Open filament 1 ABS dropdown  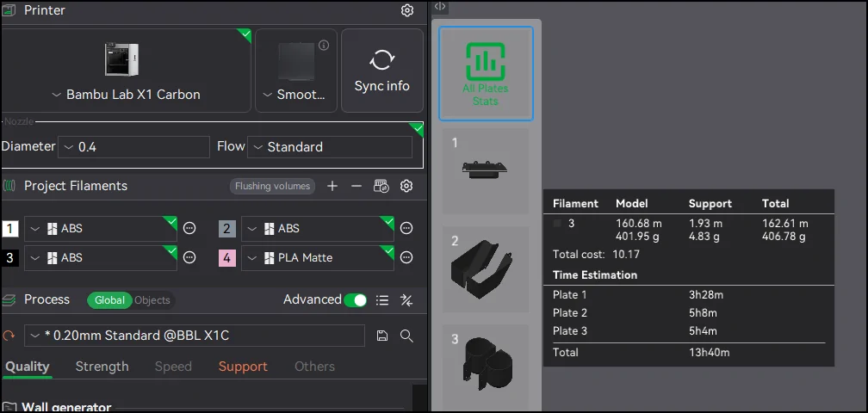click(101, 228)
